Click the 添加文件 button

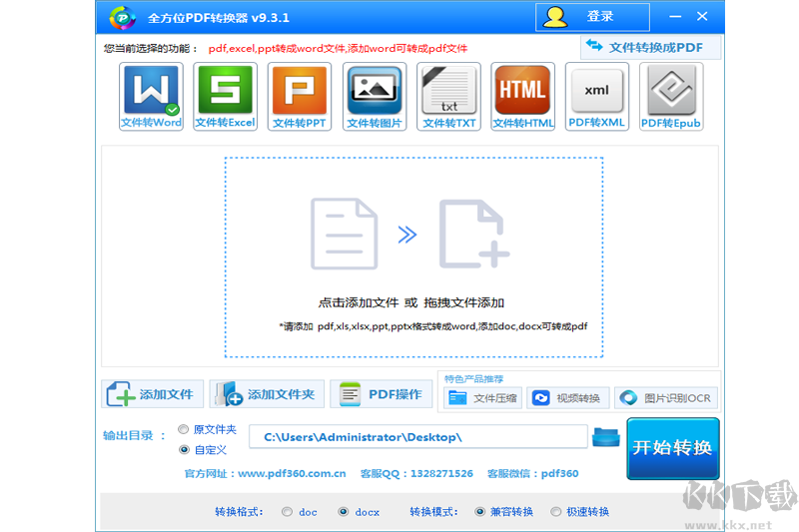coord(153,394)
